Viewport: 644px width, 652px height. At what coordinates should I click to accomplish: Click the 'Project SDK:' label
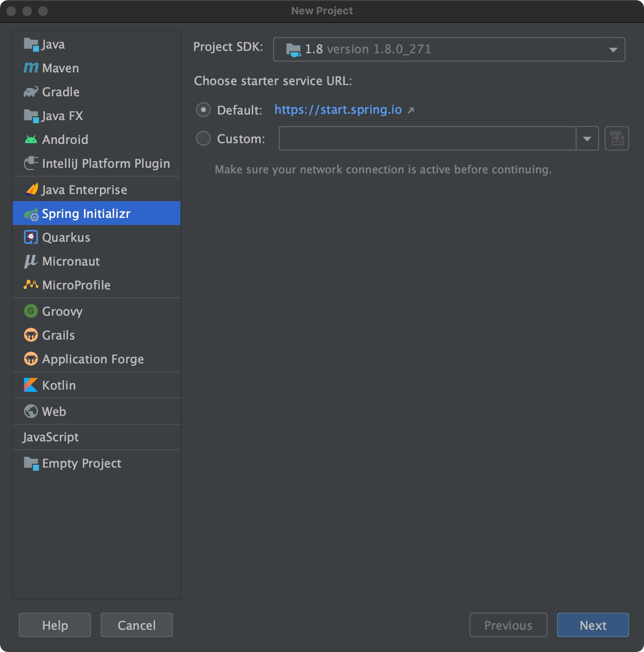tap(228, 47)
